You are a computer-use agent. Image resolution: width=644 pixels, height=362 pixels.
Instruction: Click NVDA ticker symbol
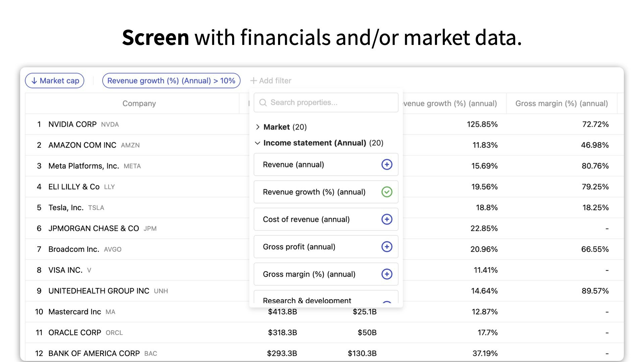[x=110, y=125]
